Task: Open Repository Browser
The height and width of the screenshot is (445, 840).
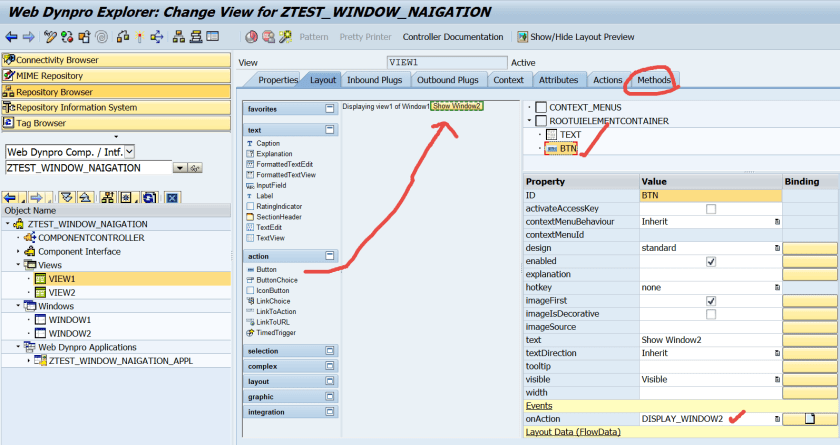Action: [116, 92]
